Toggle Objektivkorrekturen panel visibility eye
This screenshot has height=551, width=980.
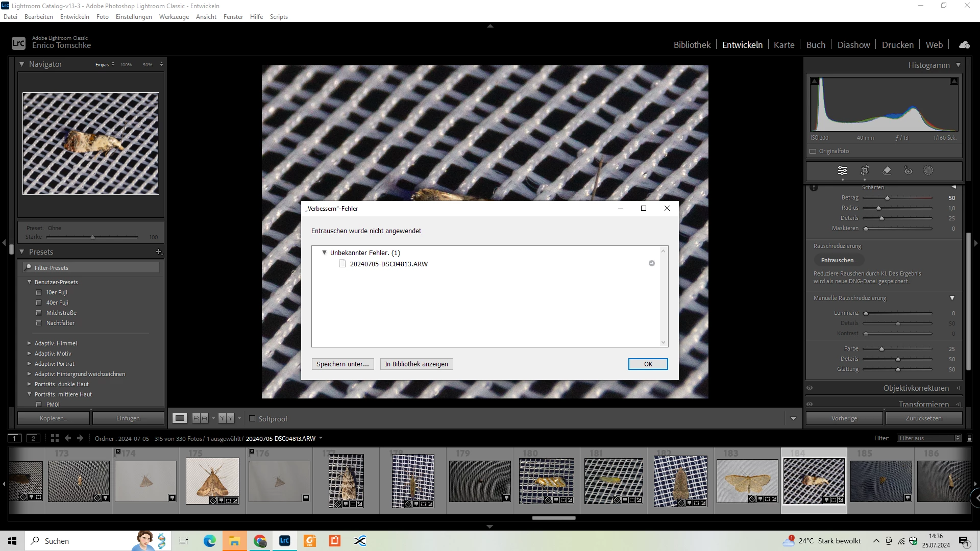point(810,388)
